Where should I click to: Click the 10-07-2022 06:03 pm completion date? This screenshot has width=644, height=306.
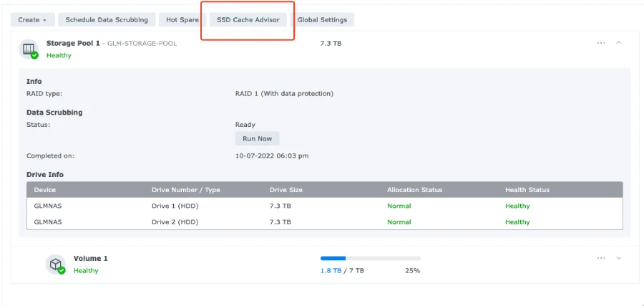(272, 156)
